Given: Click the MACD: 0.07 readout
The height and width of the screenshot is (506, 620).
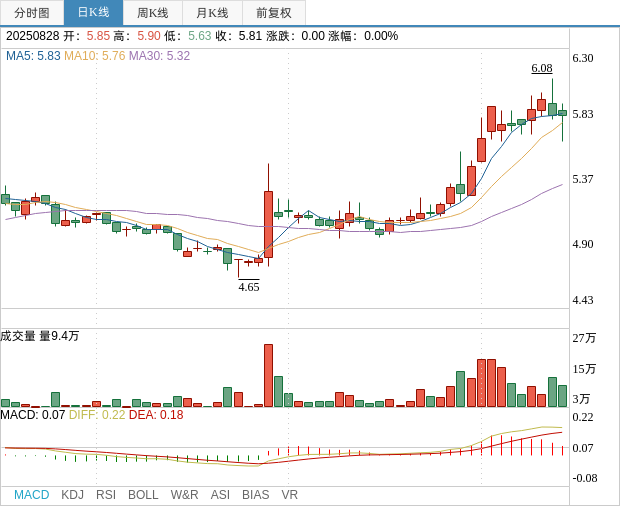Looking at the screenshot, I should [x=32, y=415].
